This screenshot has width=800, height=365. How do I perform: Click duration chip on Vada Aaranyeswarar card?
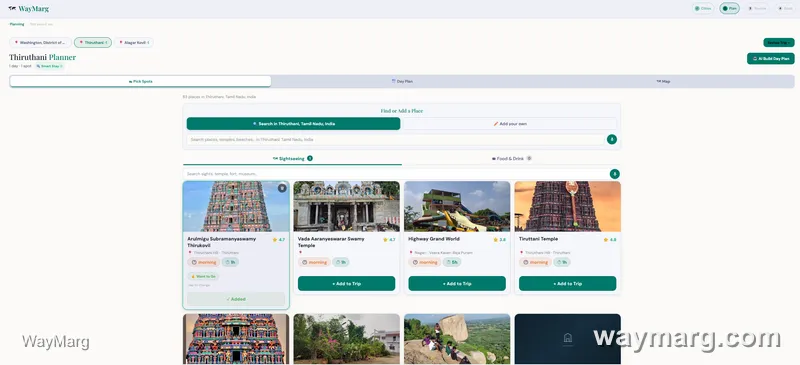pos(341,262)
